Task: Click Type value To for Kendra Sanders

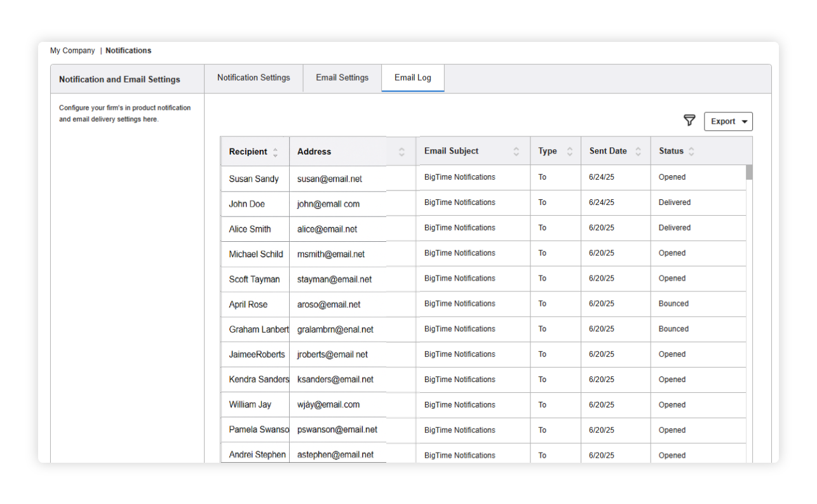Action: pyautogui.click(x=543, y=380)
